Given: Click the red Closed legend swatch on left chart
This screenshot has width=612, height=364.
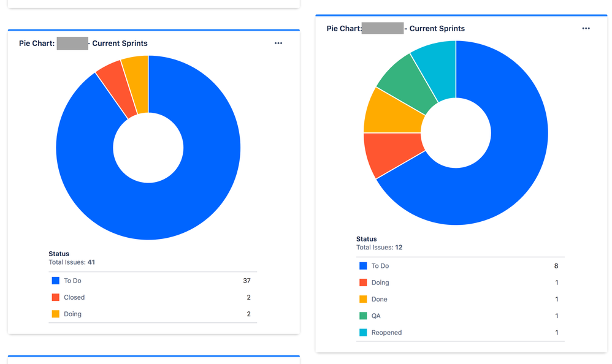Looking at the screenshot, I should [x=55, y=297].
